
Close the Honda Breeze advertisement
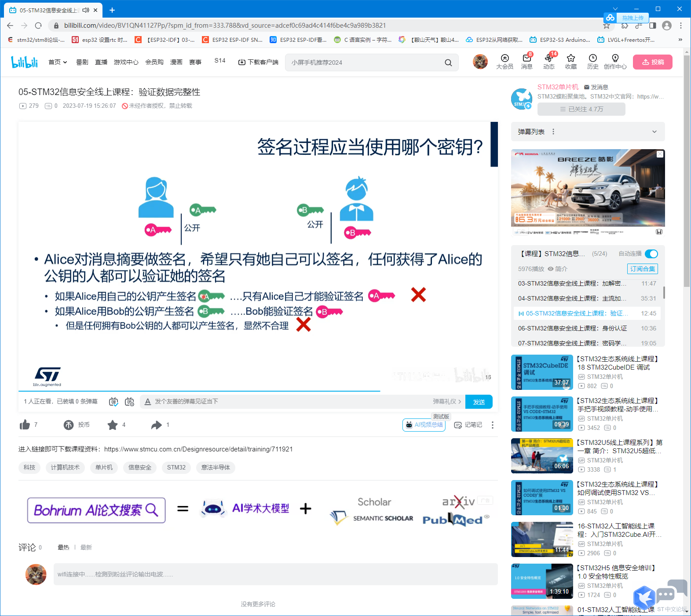660,154
